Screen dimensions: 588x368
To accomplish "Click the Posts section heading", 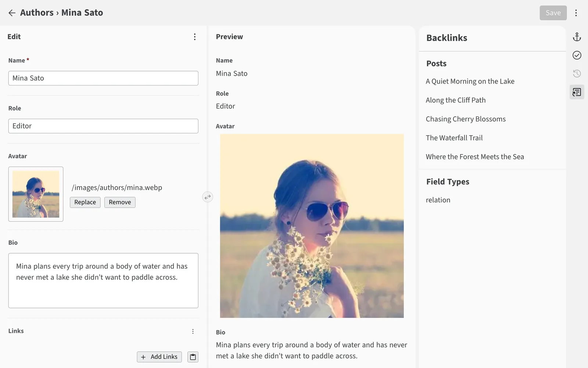I will [436, 63].
